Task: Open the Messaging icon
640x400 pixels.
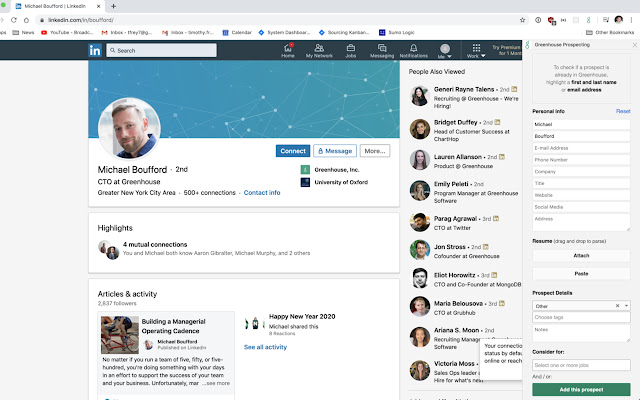Action: pos(383,50)
